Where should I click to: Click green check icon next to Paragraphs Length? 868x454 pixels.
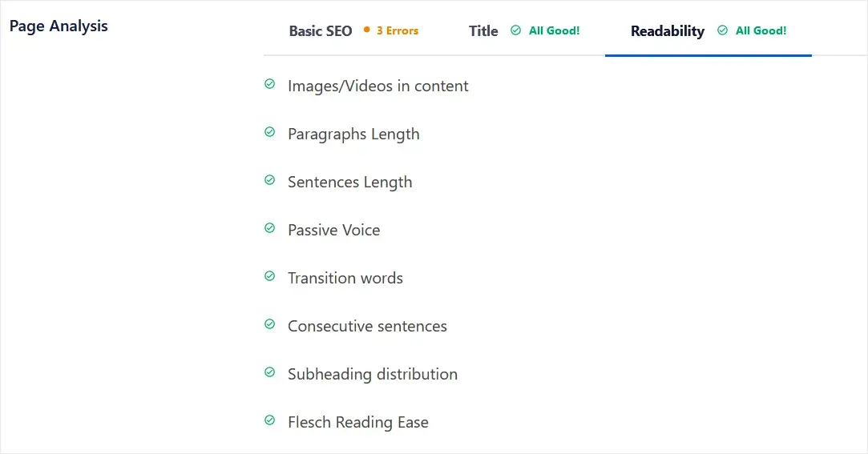269,132
